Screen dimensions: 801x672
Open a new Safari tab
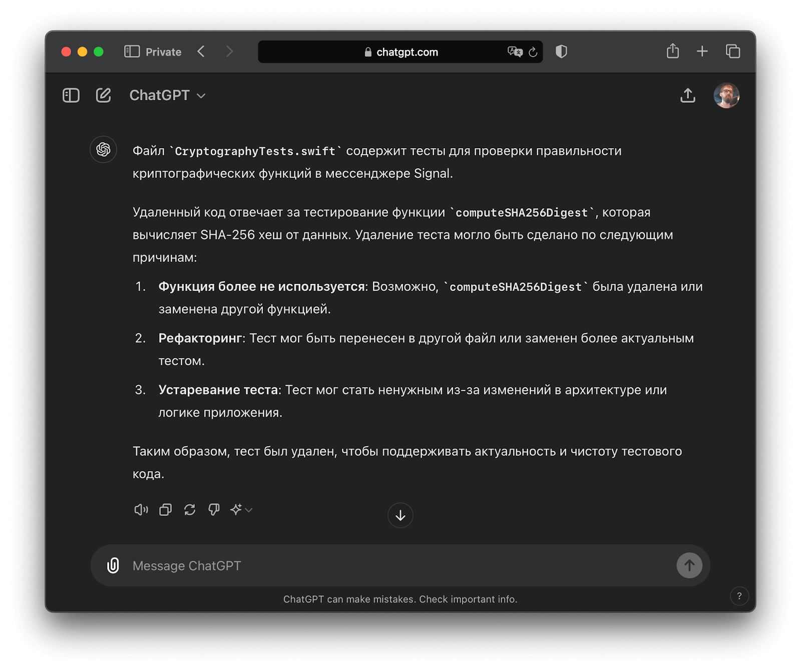702,51
